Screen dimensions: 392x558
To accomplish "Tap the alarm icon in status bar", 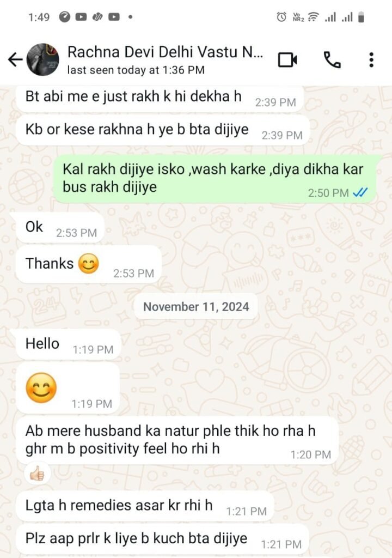I will (281, 17).
